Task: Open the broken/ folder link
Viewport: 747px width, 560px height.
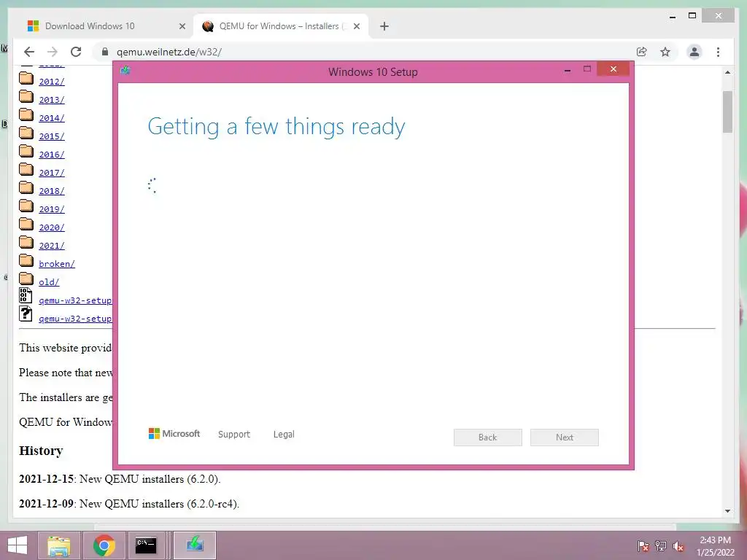Action: pos(57,264)
